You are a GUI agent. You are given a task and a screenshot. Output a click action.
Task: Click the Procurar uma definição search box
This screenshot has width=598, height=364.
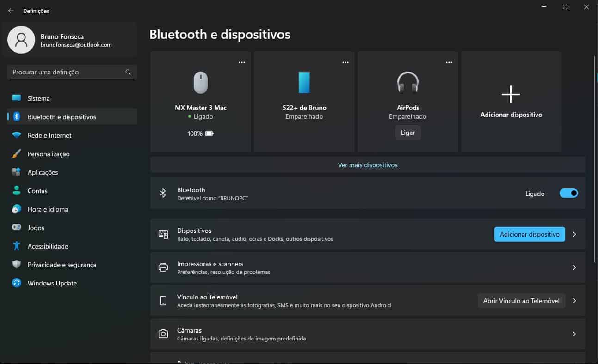(x=72, y=72)
